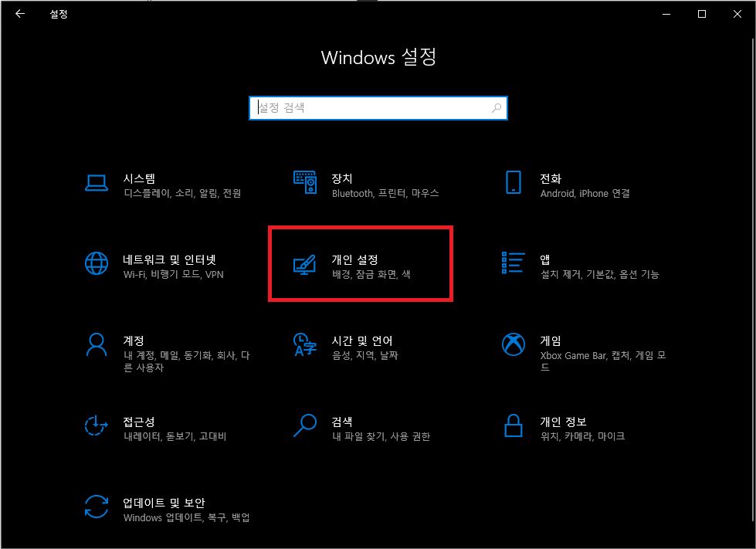
Task: Click the Apps list icon
Action: [x=513, y=263]
